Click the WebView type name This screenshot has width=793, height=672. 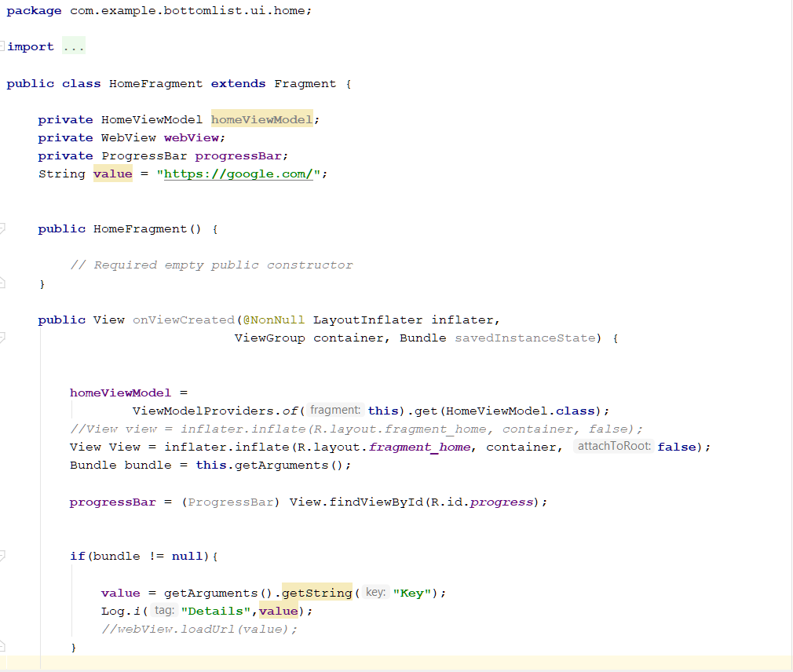129,137
